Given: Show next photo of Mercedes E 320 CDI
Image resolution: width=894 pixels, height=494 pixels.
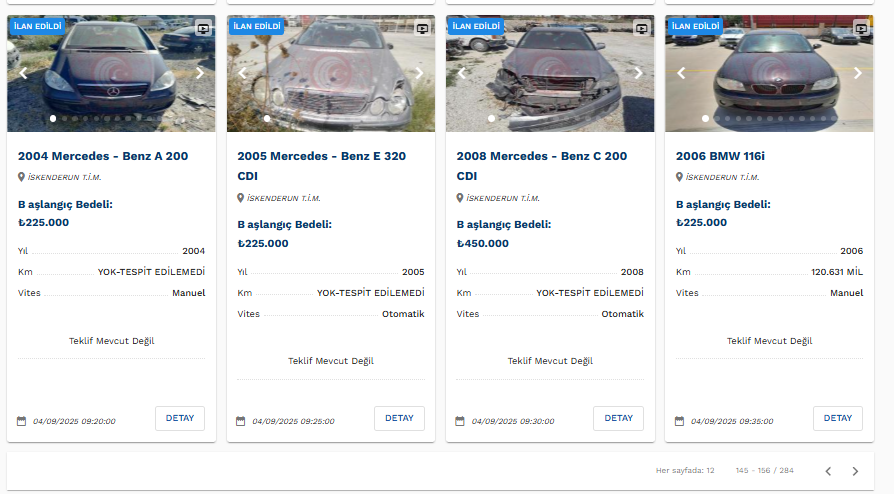Looking at the screenshot, I should [419, 72].
